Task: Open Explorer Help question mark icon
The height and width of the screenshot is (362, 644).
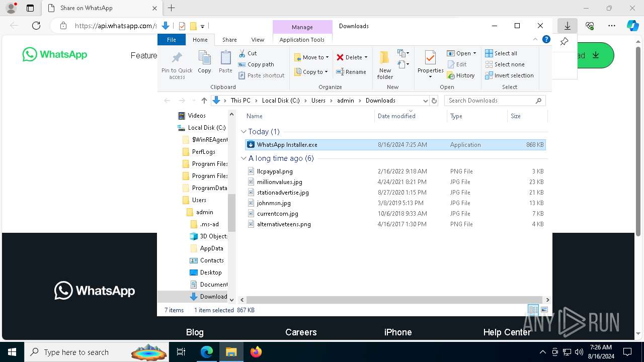Action: 546,40
